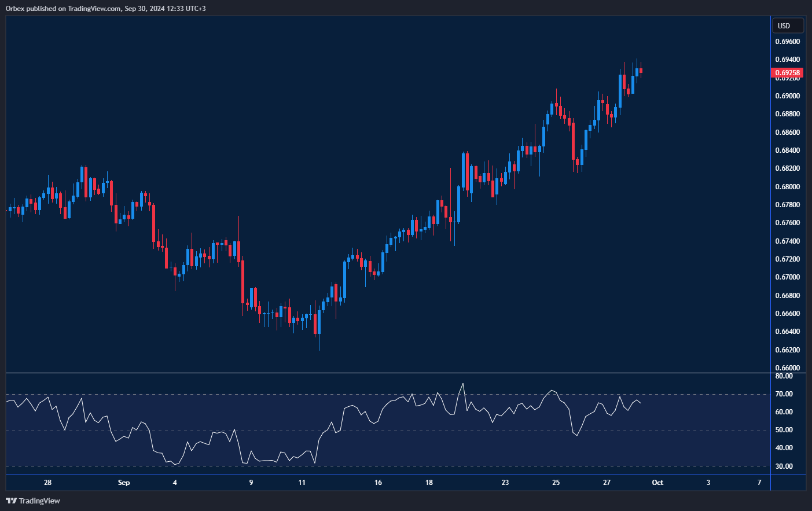812x511 pixels.
Task: Click the divider between price and RSI panes
Action: point(388,373)
